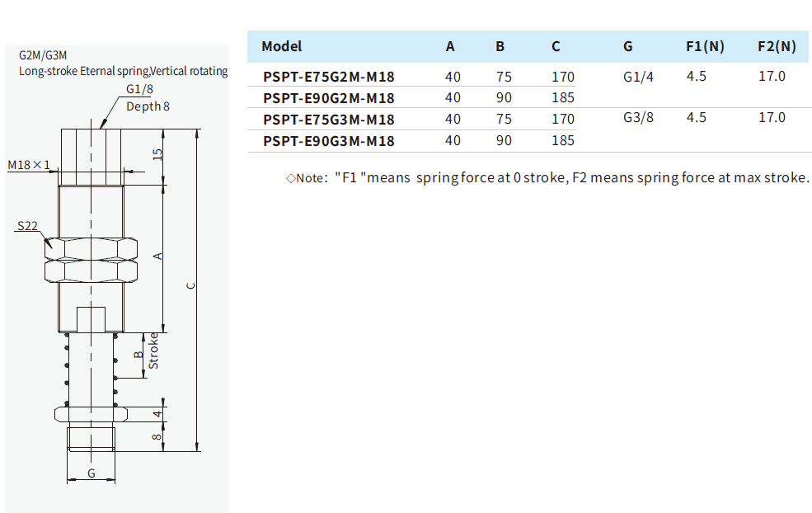Select the F1(N) column header
The width and height of the screenshot is (812, 513).
coord(705,46)
